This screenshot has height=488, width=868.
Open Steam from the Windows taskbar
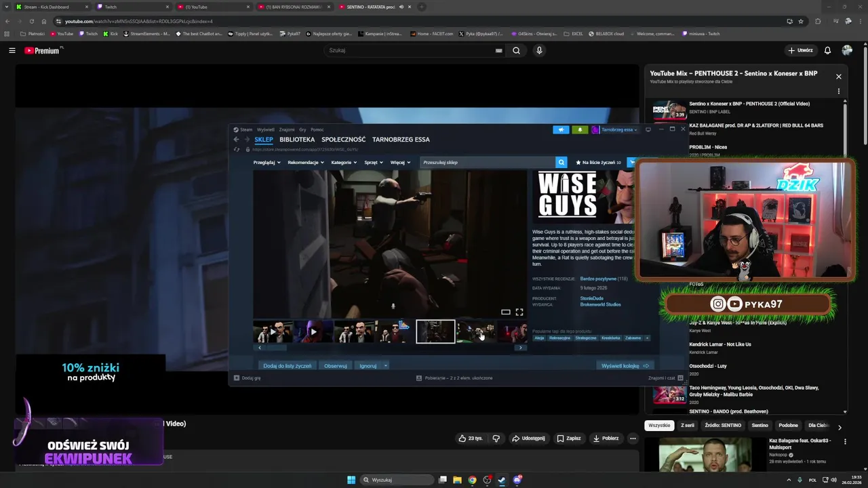coord(502,480)
